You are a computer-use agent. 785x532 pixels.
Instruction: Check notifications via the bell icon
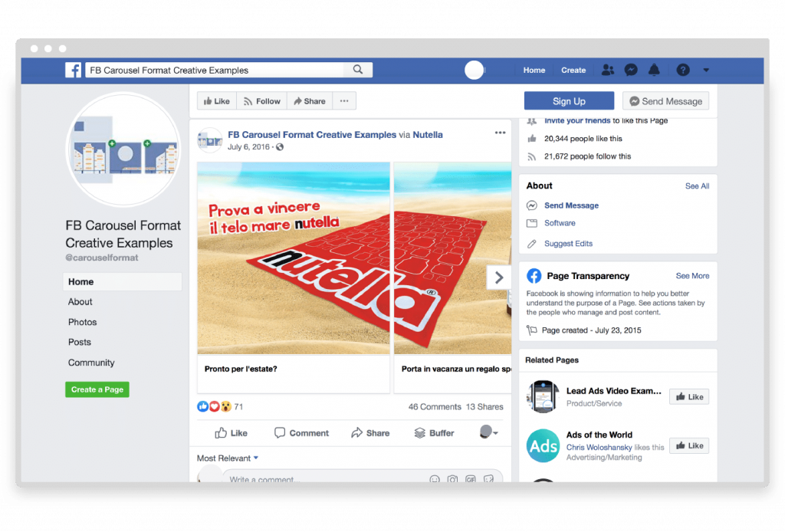point(654,70)
